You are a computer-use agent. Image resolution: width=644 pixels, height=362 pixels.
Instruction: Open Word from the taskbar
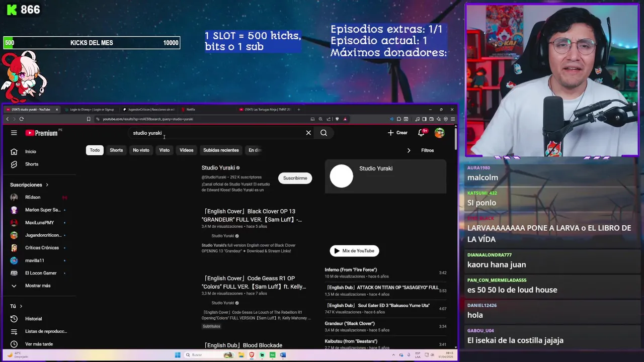[283, 355]
